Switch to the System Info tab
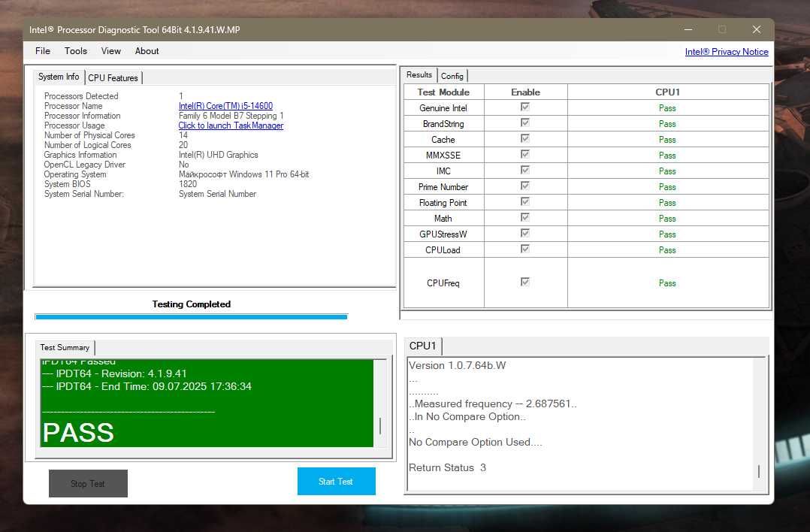The width and height of the screenshot is (810, 532). tap(59, 77)
